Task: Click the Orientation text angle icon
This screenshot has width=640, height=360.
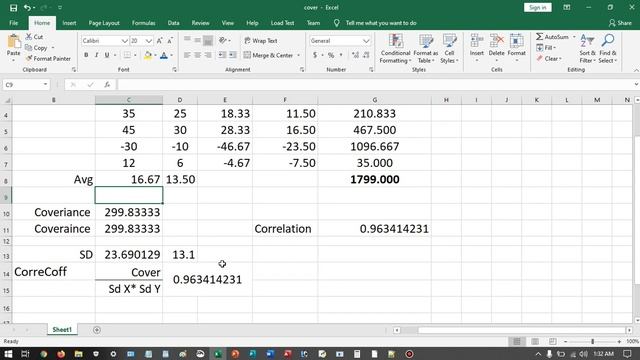Action: [x=223, y=40]
